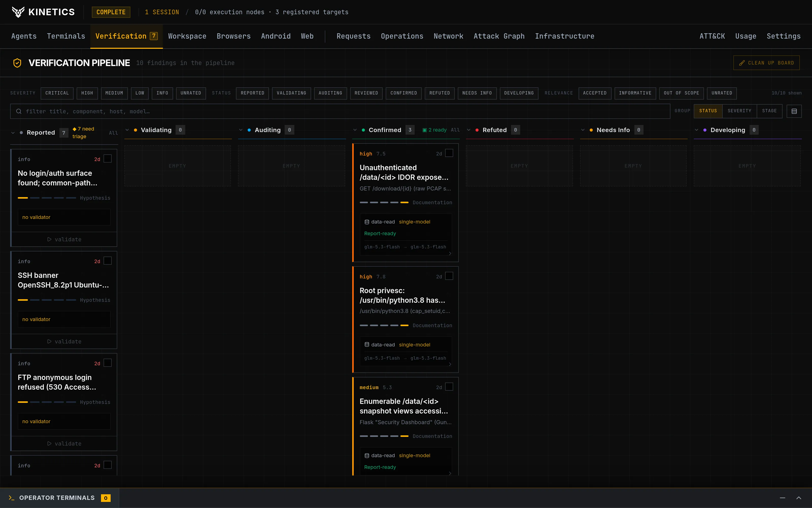
Task: Select checkbox on SSH banner OpenSSH card
Action: pos(107,261)
